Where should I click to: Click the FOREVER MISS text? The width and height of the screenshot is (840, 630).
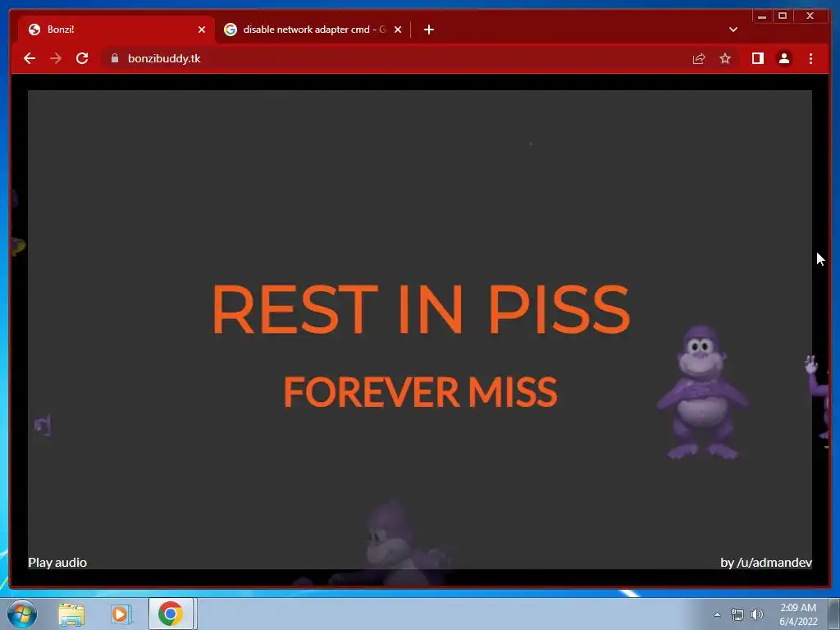coord(421,391)
